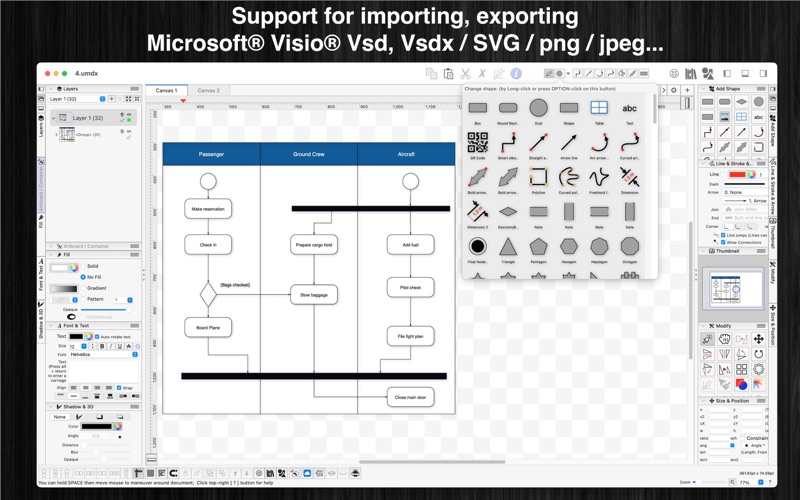Open the Layers vertical side tab
The height and width of the screenshot is (500, 800).
[41, 127]
